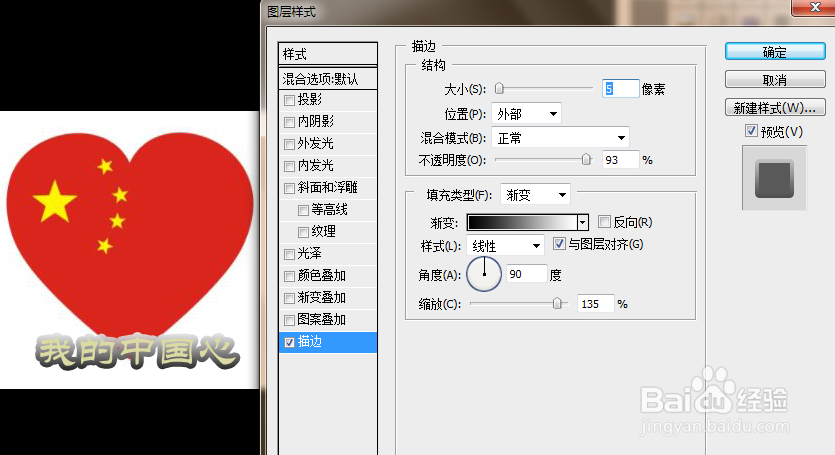Click the 大小(S) size slider handle
Screen dimensions: 835x455
tap(499, 88)
